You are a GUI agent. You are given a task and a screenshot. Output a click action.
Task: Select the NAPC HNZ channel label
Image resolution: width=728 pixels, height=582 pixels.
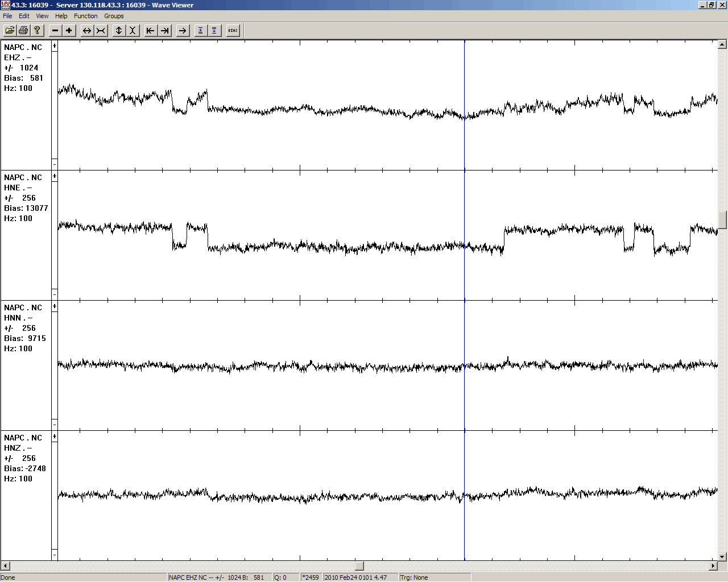pos(23,443)
